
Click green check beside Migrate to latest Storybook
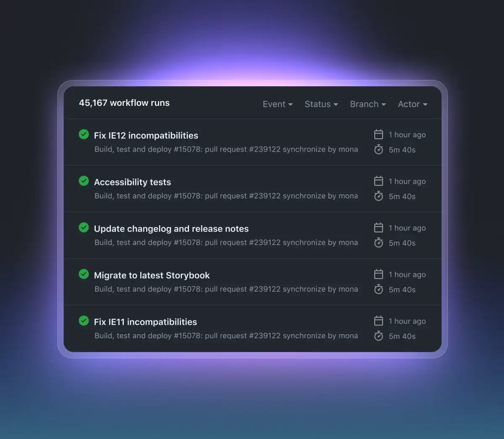(84, 274)
